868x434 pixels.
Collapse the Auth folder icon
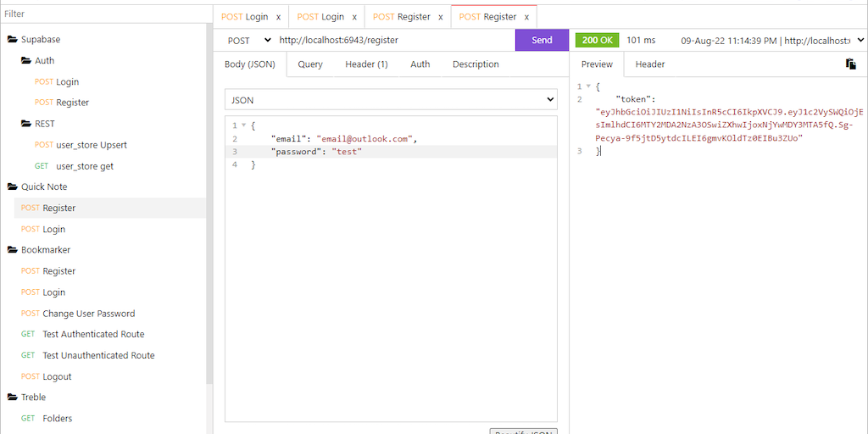point(26,61)
